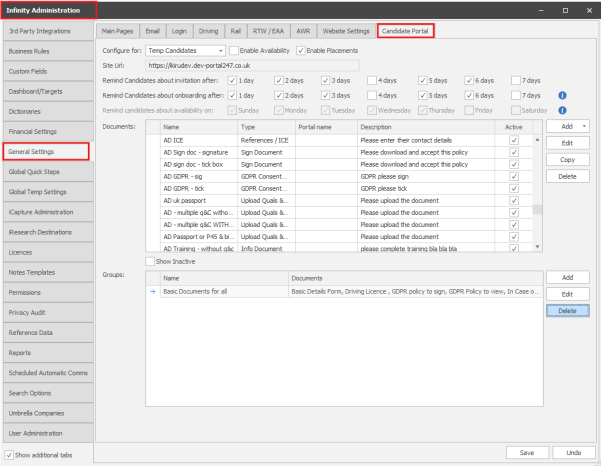This screenshot has height=466, width=601.
Task: Open 3rd Party Integrations section
Action: (48, 31)
